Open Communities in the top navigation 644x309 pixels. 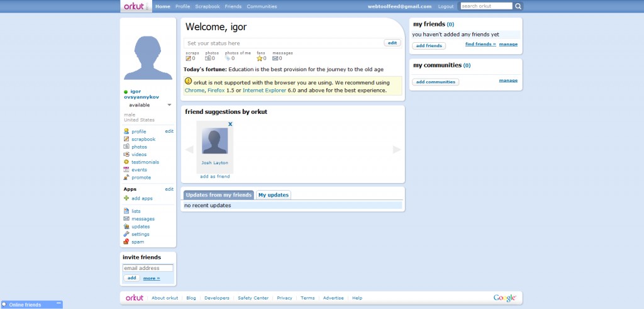[x=262, y=6]
